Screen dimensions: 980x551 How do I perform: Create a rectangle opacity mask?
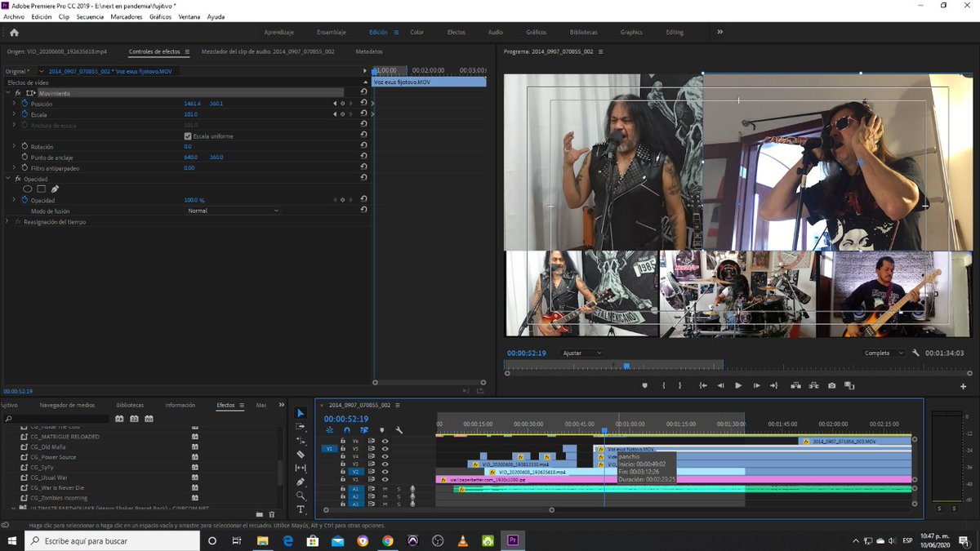tap(41, 189)
